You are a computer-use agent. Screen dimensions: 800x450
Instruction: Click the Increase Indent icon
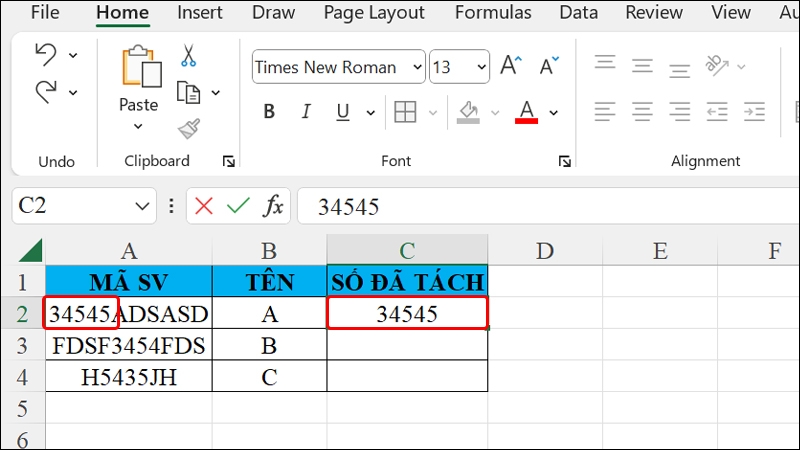coord(755,112)
